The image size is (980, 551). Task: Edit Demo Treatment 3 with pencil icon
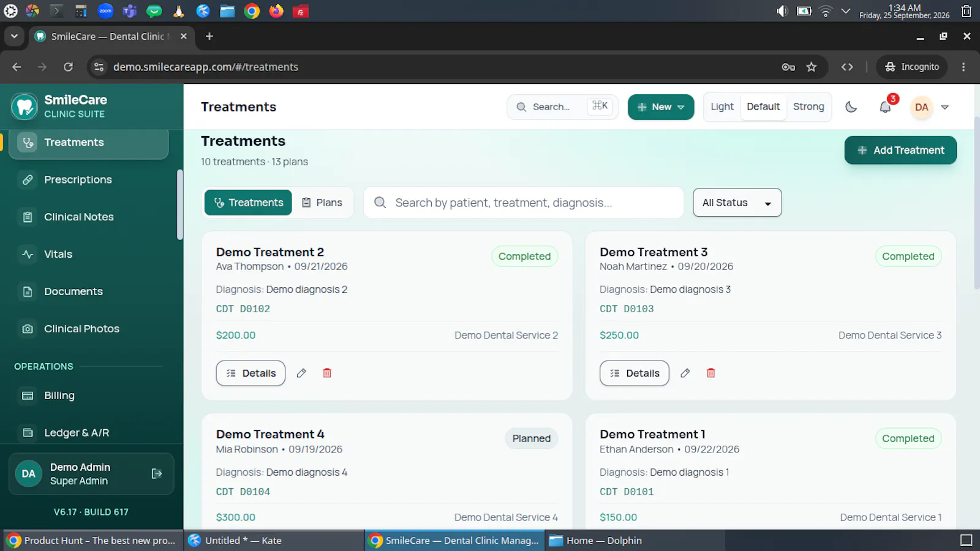(x=685, y=373)
